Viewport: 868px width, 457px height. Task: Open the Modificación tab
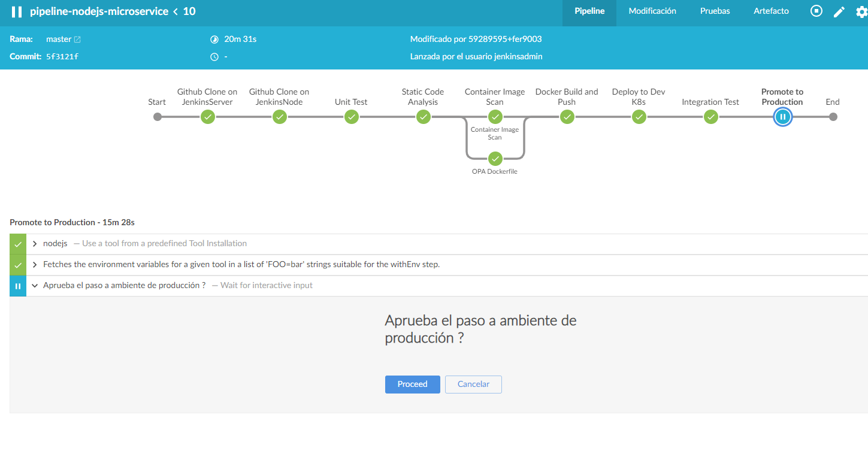652,11
